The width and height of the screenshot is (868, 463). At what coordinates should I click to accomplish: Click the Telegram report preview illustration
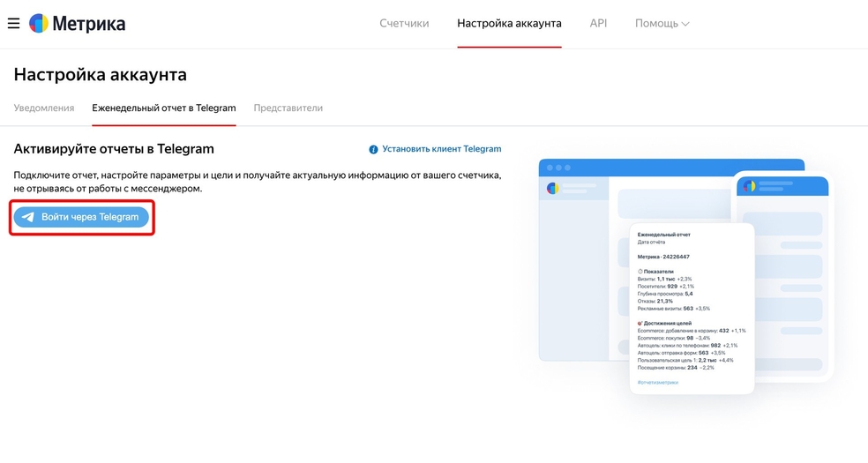pyautogui.click(x=686, y=277)
